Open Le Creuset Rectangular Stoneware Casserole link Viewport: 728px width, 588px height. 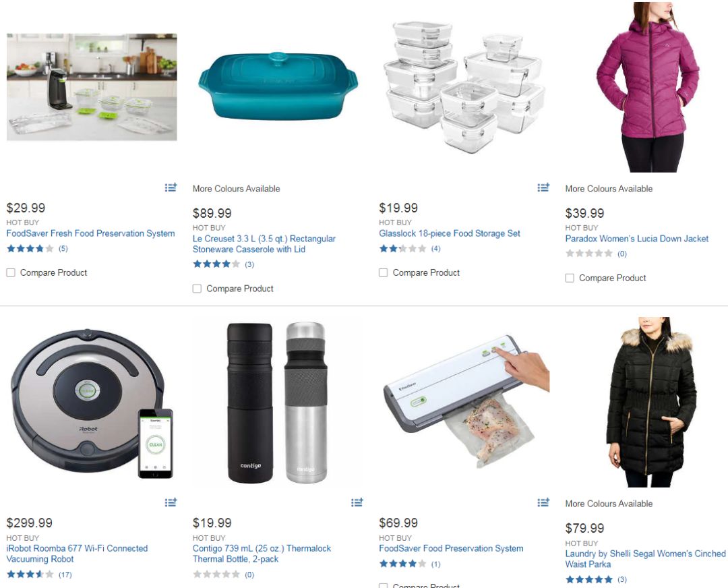click(x=264, y=244)
